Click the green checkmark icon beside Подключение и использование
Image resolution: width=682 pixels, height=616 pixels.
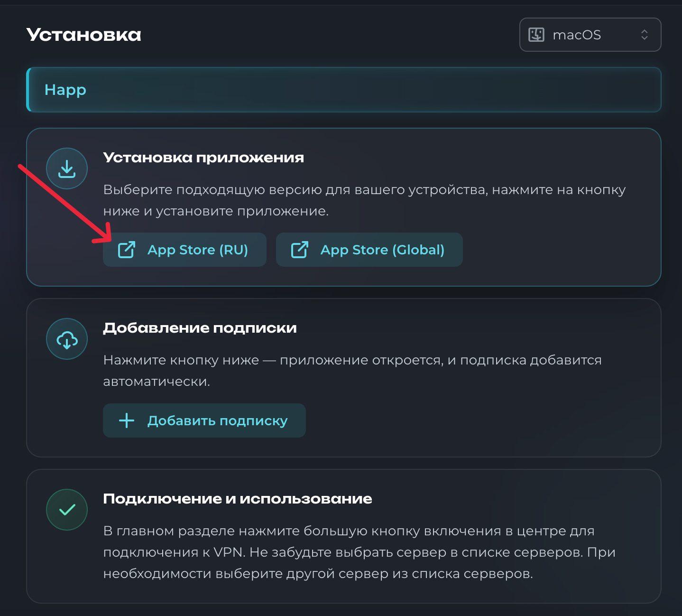coord(66,509)
